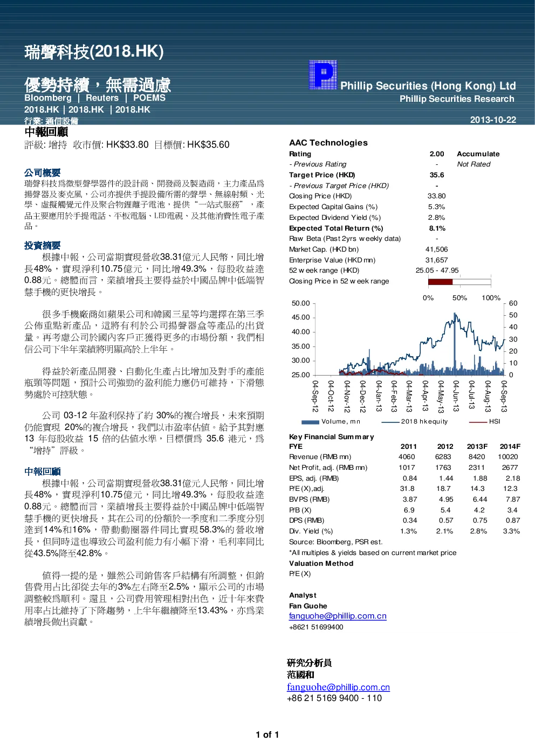Click the Phillip Securities Research text
Image resolution: width=535 pixels, height=756 pixels.
coord(457,99)
